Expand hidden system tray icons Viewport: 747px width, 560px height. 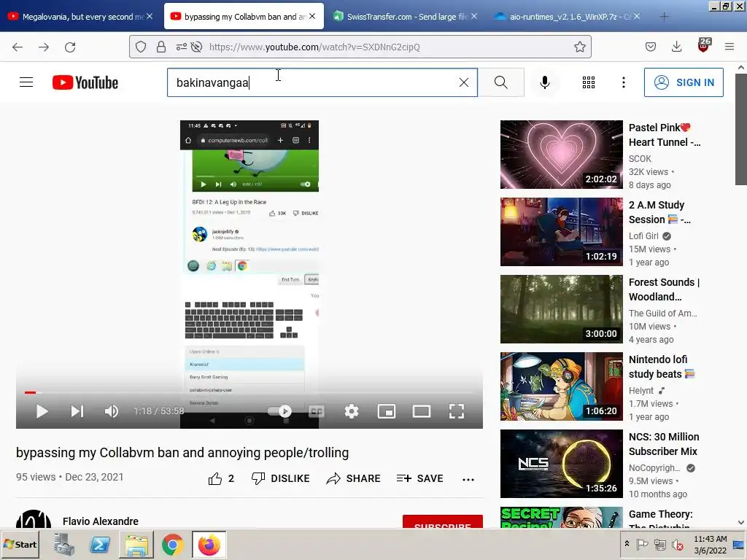[627, 544]
